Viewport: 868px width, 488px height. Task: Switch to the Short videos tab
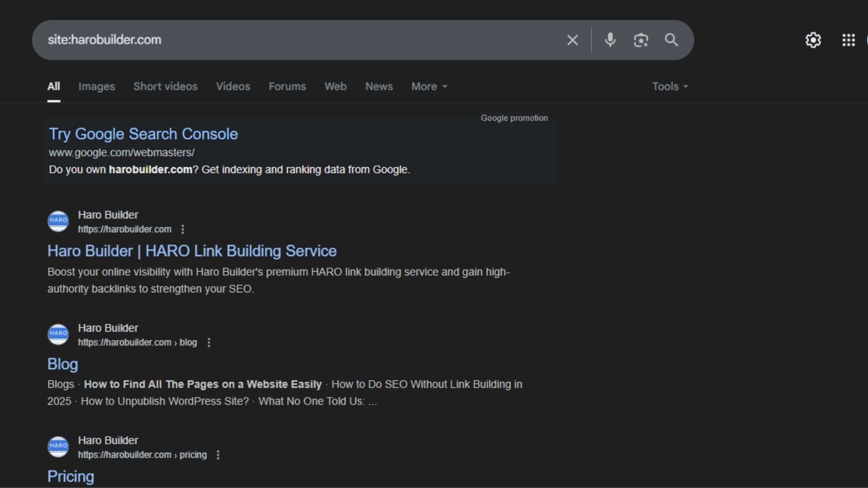(165, 86)
